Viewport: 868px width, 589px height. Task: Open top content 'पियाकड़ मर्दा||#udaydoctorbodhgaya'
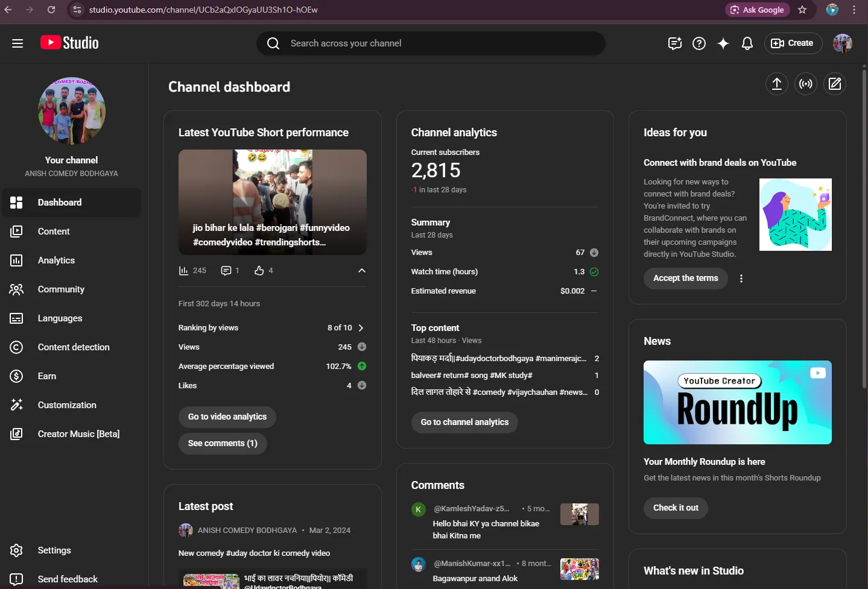click(x=499, y=359)
